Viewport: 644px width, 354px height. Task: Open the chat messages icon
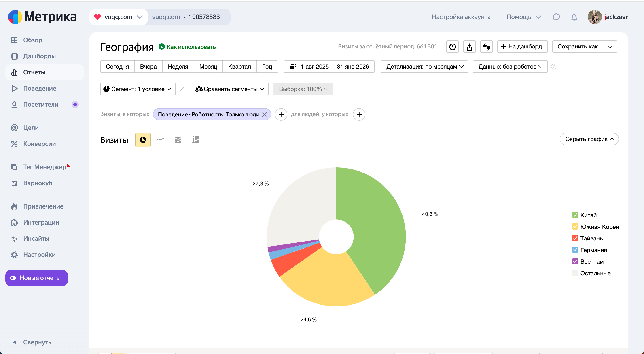pyautogui.click(x=556, y=17)
